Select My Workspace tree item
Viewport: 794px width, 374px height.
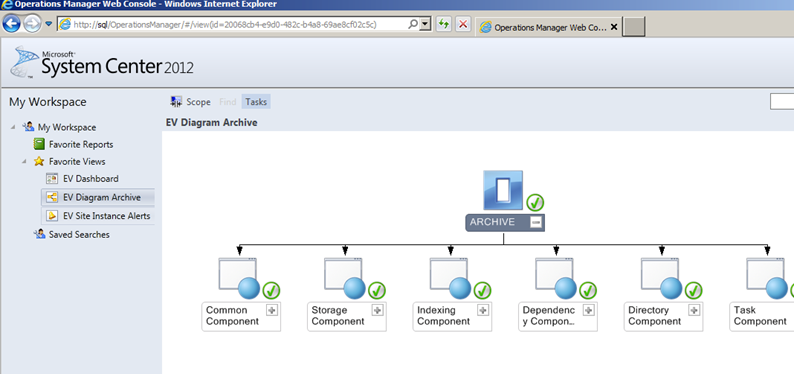click(67, 128)
